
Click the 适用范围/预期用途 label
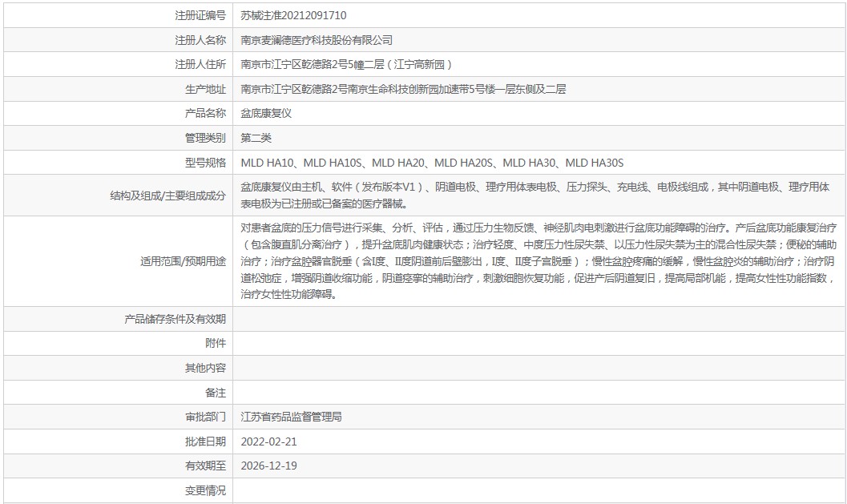(x=184, y=261)
